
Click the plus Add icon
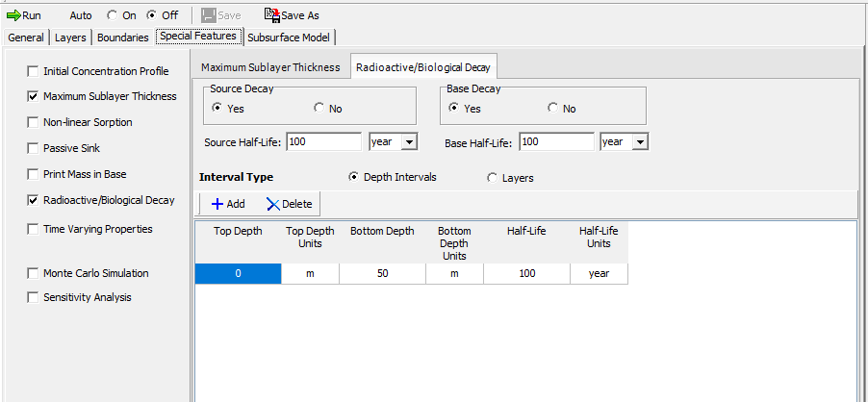pos(217,204)
